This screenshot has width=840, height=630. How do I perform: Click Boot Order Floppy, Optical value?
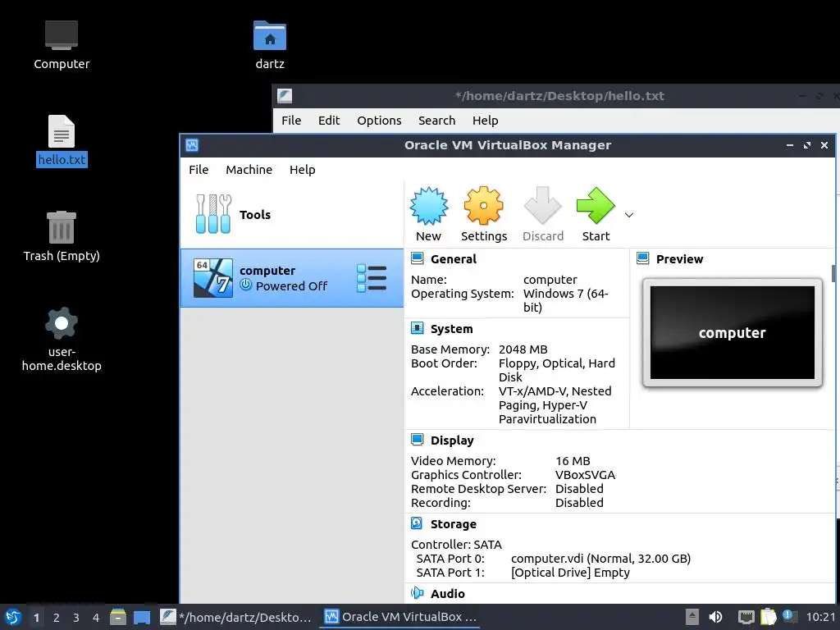click(x=557, y=370)
